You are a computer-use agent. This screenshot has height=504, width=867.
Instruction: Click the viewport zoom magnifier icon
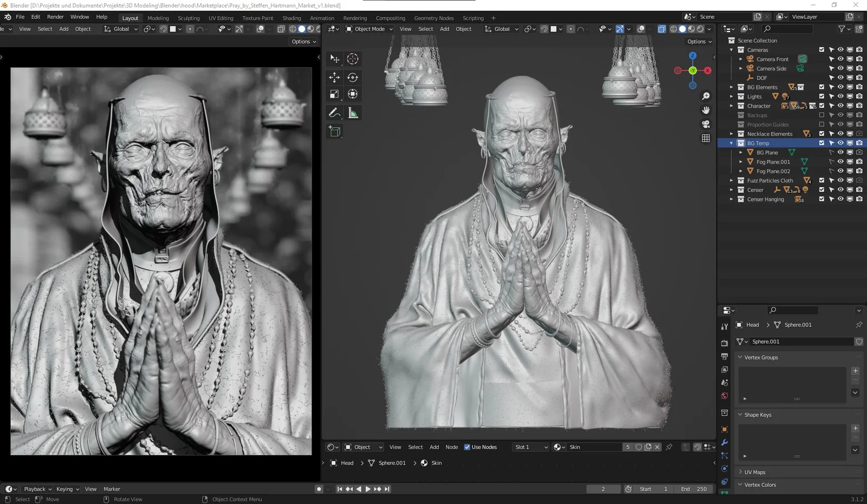pyautogui.click(x=706, y=96)
